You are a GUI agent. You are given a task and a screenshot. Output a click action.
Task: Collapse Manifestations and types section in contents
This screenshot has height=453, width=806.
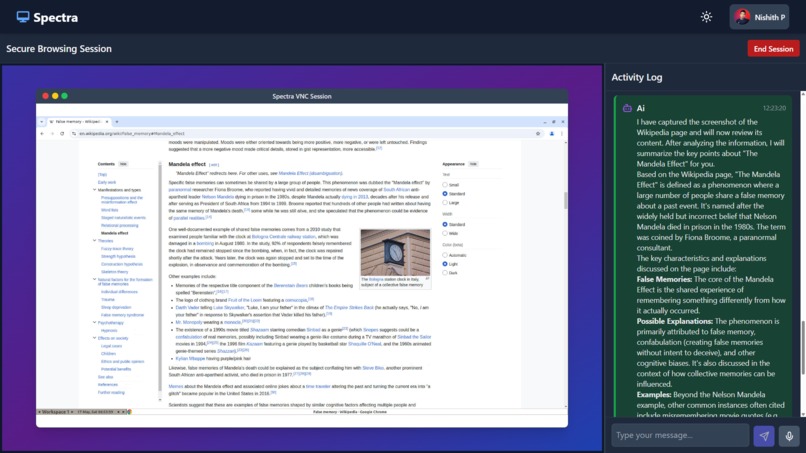point(95,190)
